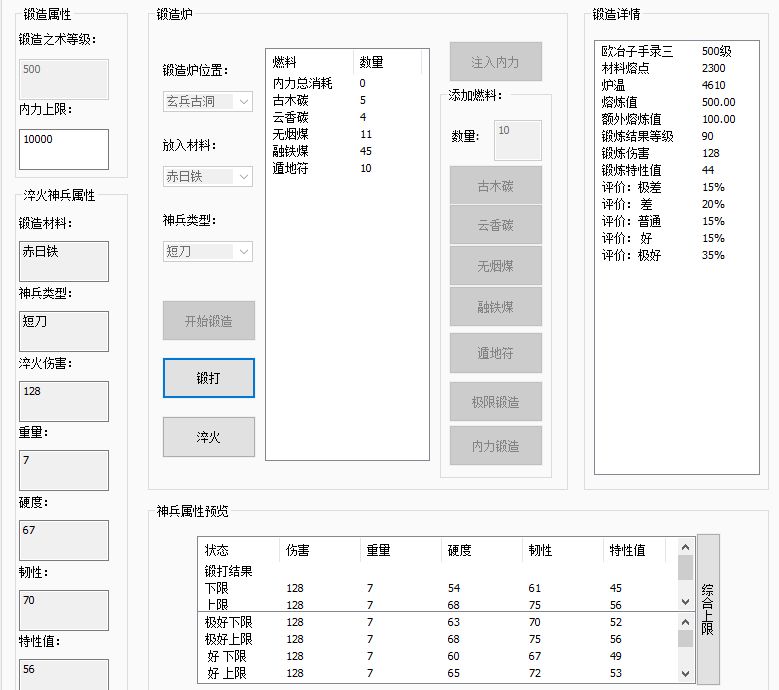Click the 遁地符 button
The image size is (779, 690).
pos(496,353)
